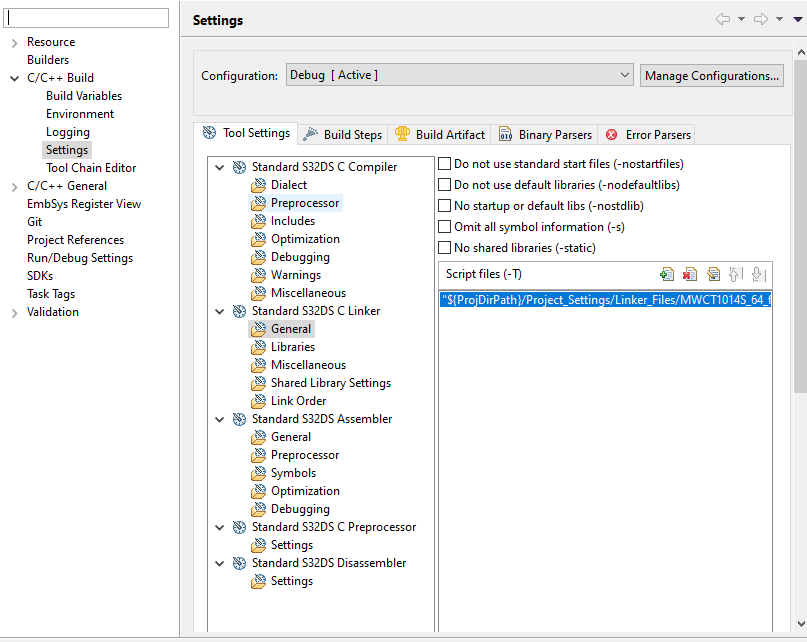
Task: Click the Move Down script file icon
Action: [758, 274]
